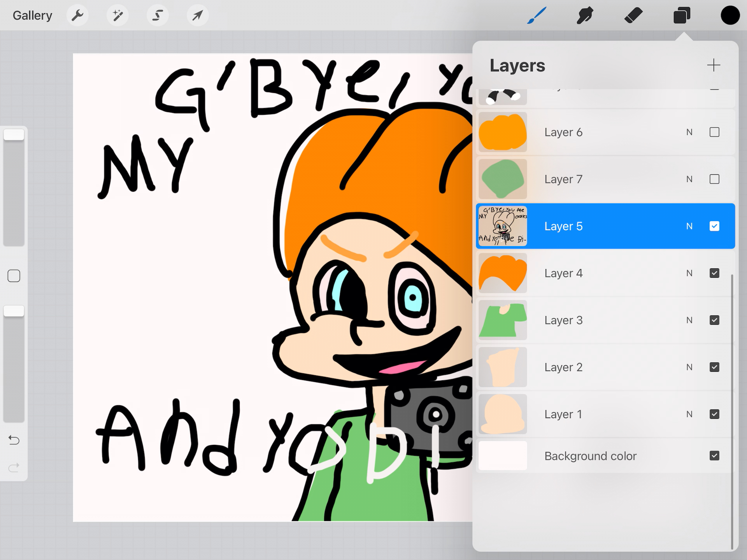The image size is (747, 560).
Task: Select Layer 6 thumbnail with orange blob
Action: (503, 132)
